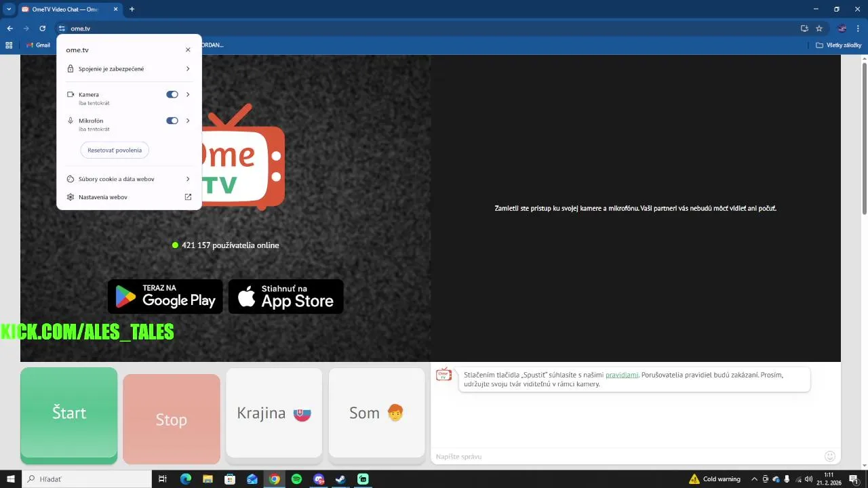The width and height of the screenshot is (868, 488).
Task: Open Krajina country selector
Action: coord(274,415)
